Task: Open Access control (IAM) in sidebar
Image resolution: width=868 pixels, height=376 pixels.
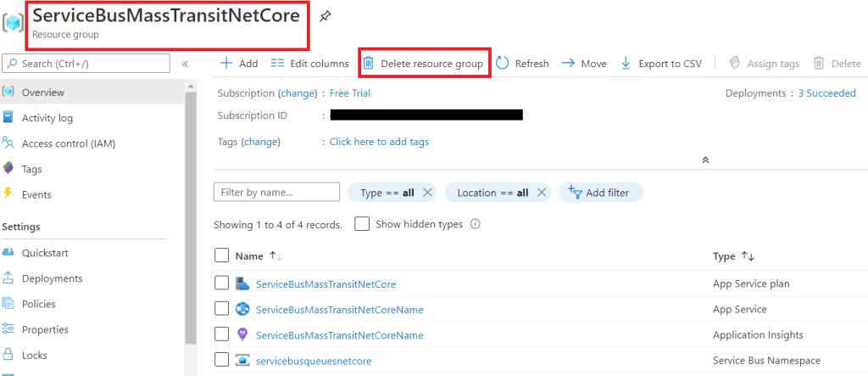Action: [x=68, y=143]
